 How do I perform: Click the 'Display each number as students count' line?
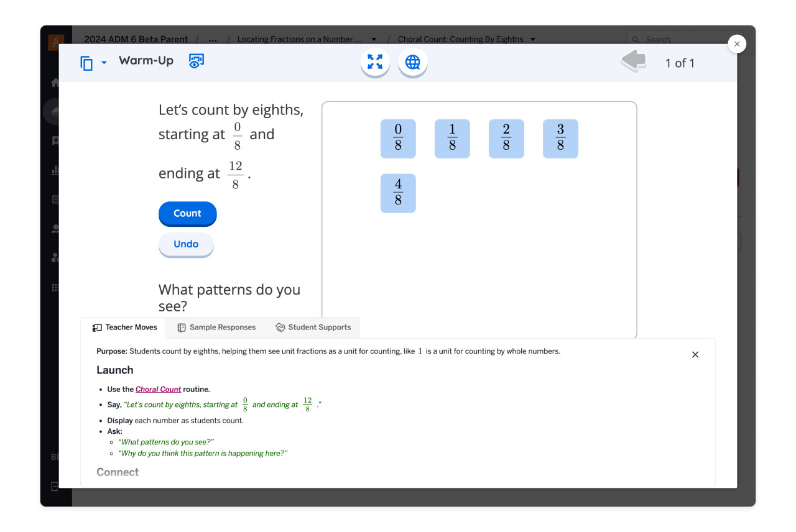click(175, 420)
